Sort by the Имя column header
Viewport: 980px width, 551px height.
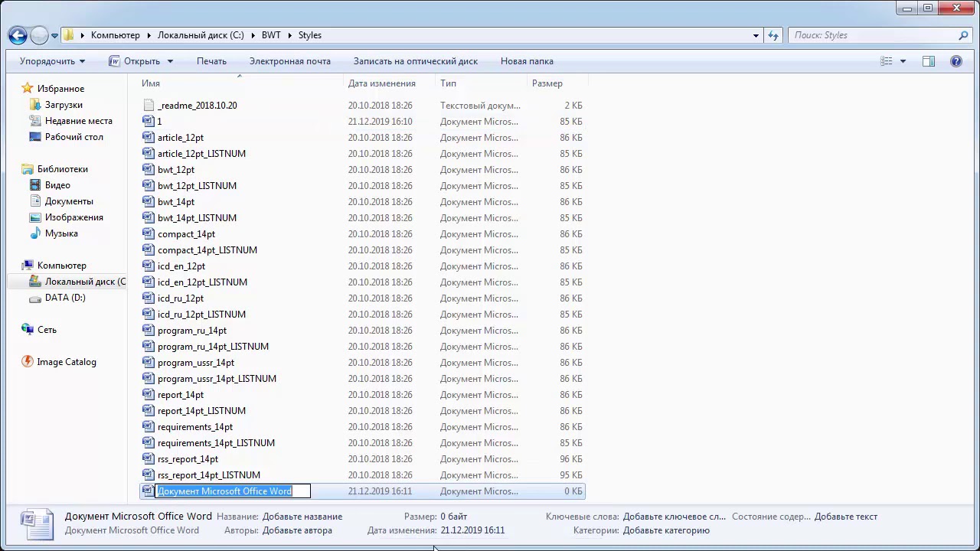tap(151, 83)
